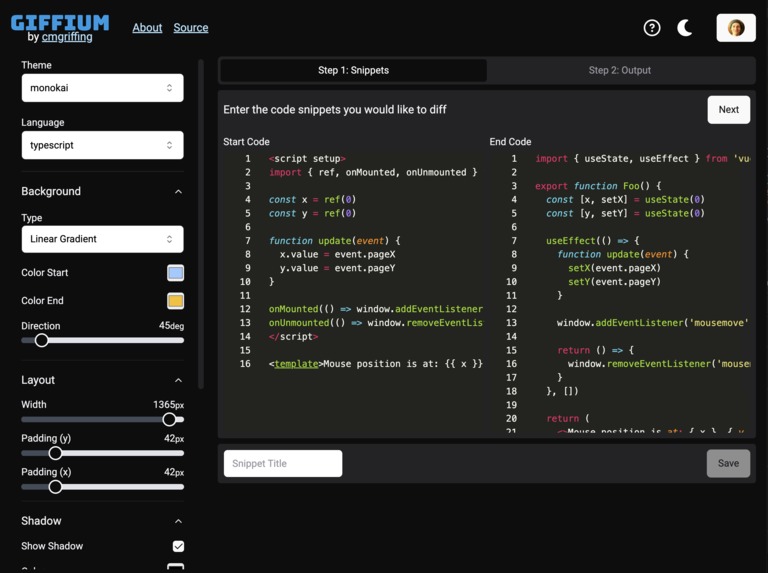The image size is (768, 573).
Task: Click the 'End Code' label
Action: coord(510,142)
